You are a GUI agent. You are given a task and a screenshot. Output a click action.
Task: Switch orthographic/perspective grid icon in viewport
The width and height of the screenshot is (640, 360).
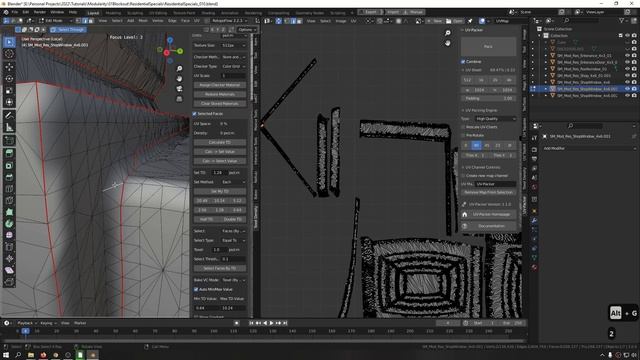point(179,99)
